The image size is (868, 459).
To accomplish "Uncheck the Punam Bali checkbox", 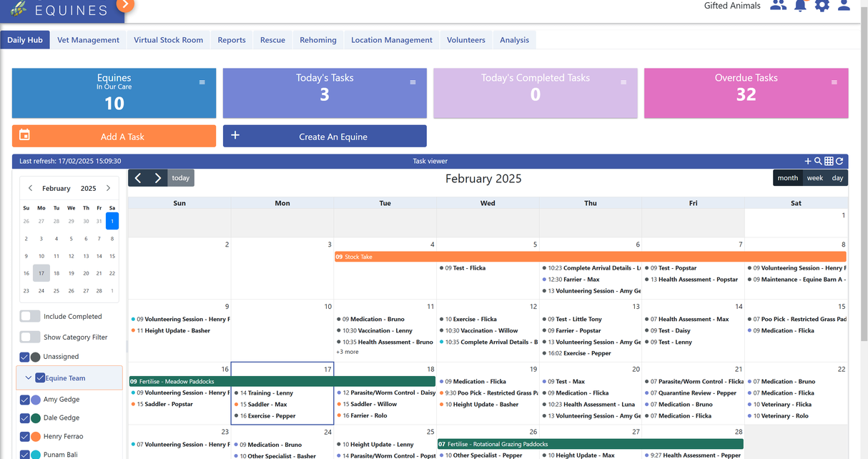I will pos(24,455).
